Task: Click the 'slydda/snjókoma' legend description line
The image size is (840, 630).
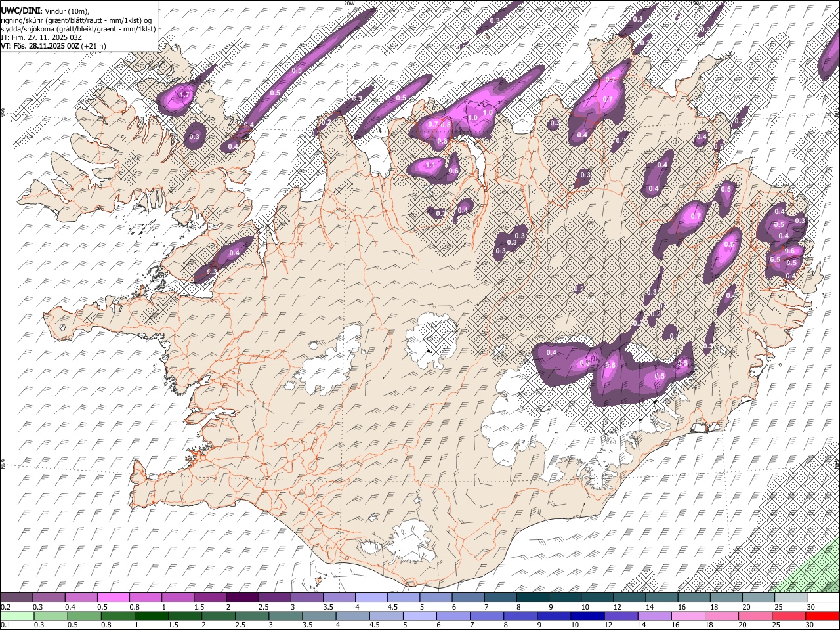Action: point(78,29)
